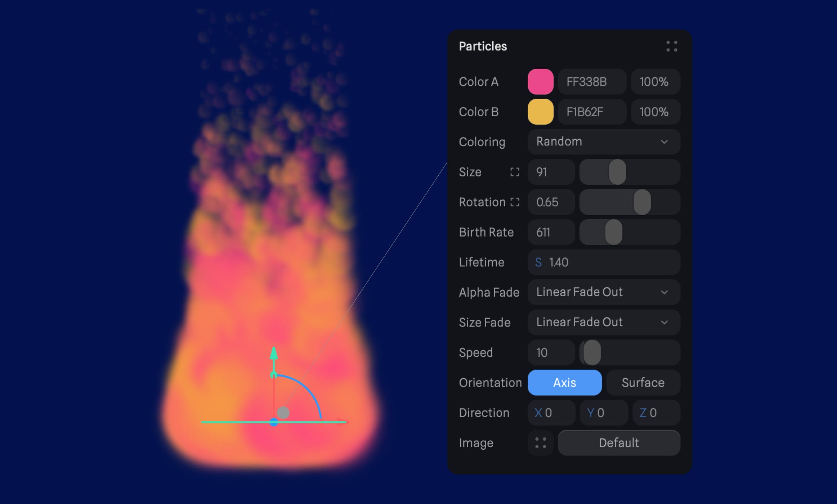
Task: Select the green vertical axis arrow on gizmo
Action: tap(274, 353)
